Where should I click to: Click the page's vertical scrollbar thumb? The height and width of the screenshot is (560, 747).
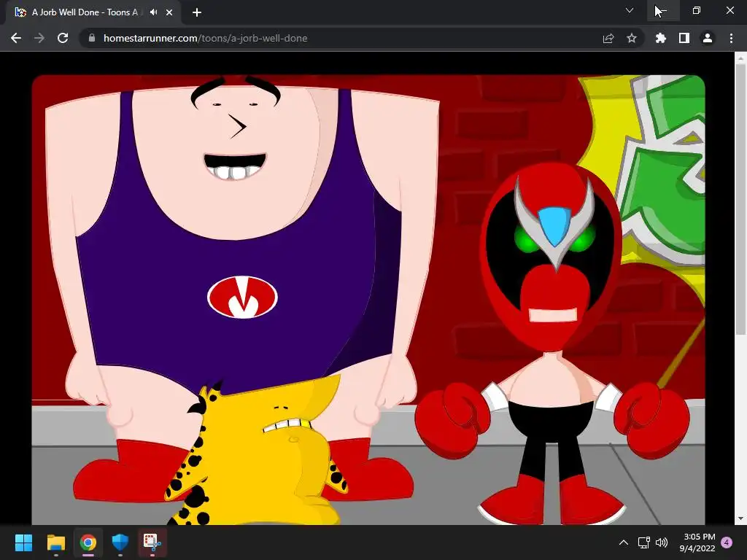click(740, 200)
